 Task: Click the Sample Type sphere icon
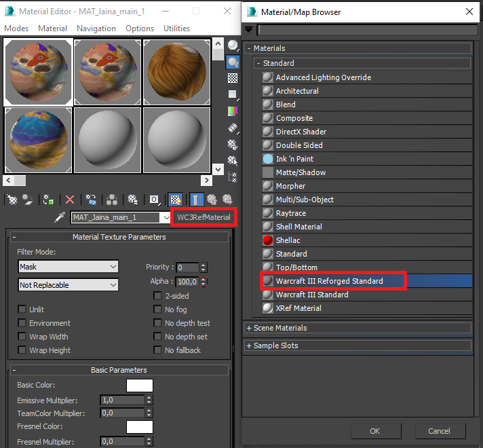(233, 45)
